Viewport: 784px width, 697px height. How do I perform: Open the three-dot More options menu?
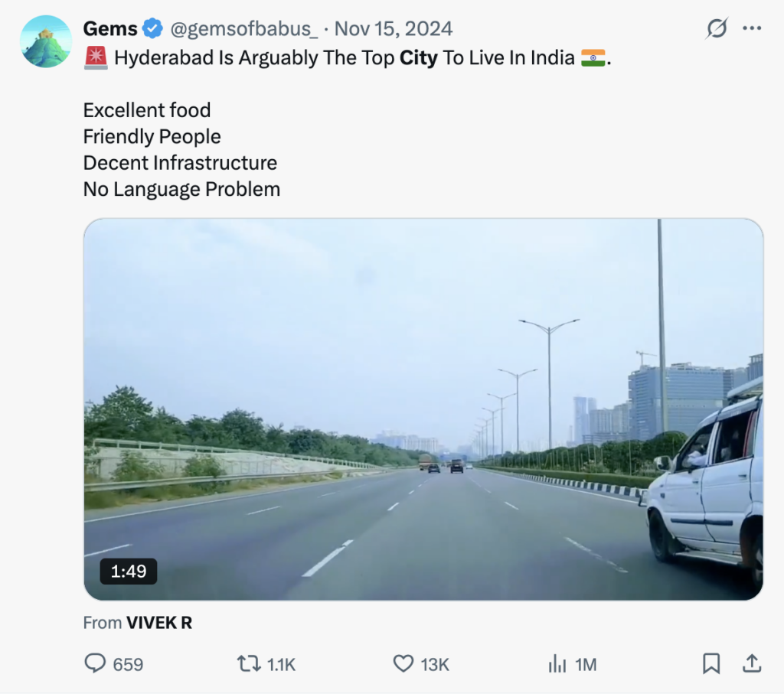(x=753, y=29)
